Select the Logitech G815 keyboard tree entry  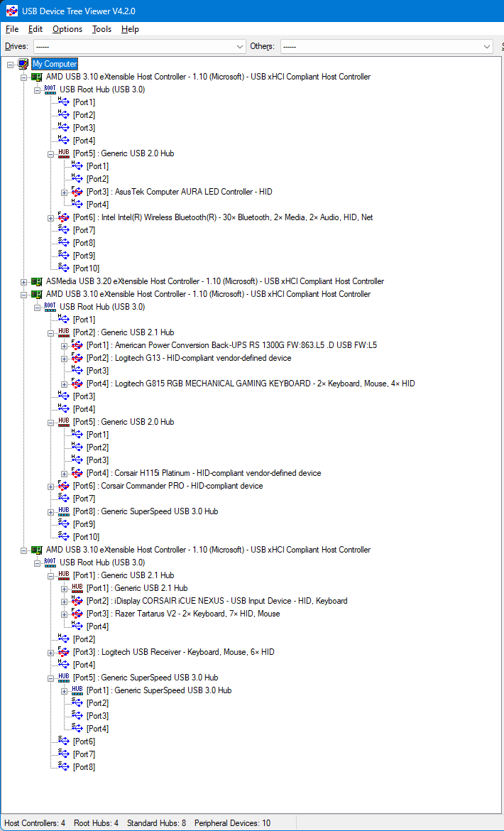click(x=250, y=384)
